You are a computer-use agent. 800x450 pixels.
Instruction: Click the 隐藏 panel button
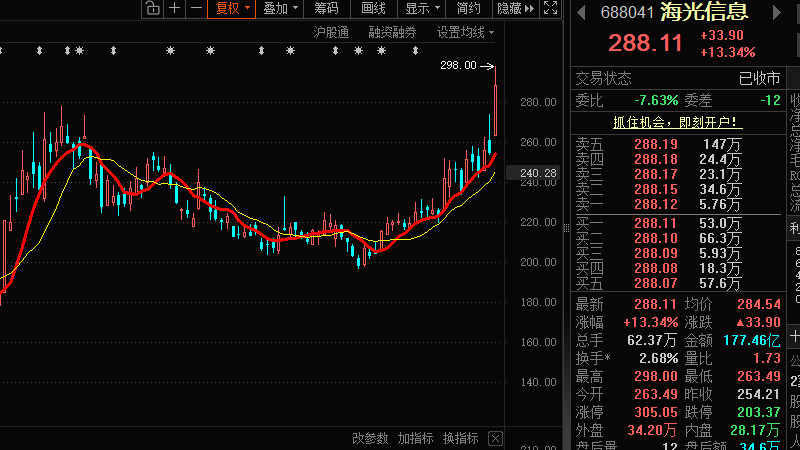(515, 8)
